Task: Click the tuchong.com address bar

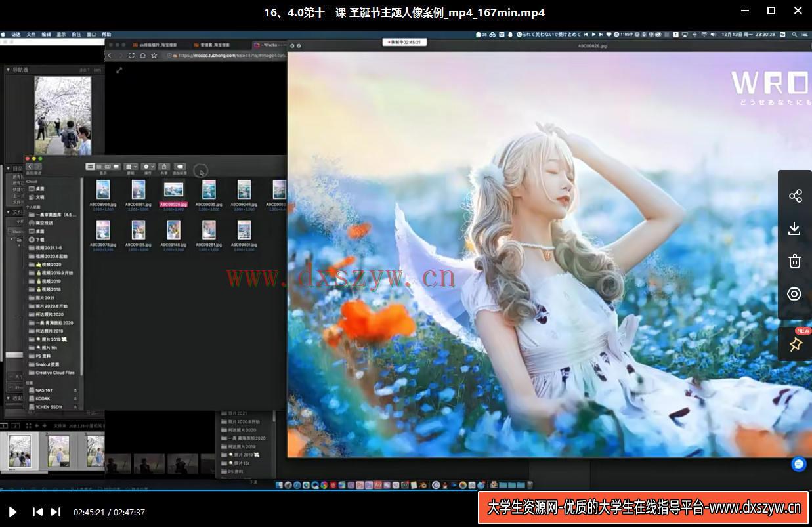Action: [x=226, y=56]
